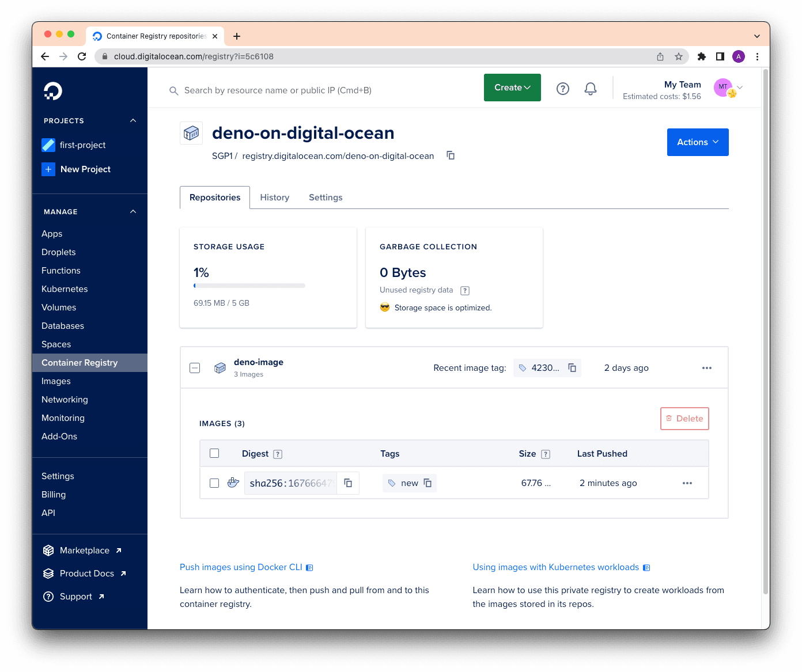
Task: Switch to the Settings tab
Action: click(326, 198)
